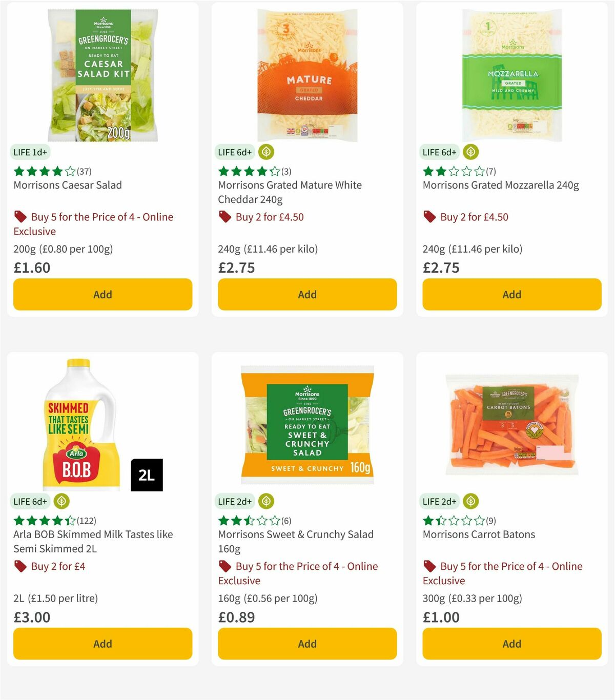Add Grated Mature White Cheddar to basket

307,294
